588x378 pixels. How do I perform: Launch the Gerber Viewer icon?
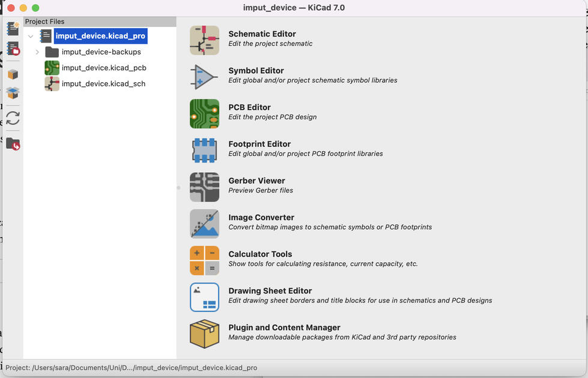204,187
